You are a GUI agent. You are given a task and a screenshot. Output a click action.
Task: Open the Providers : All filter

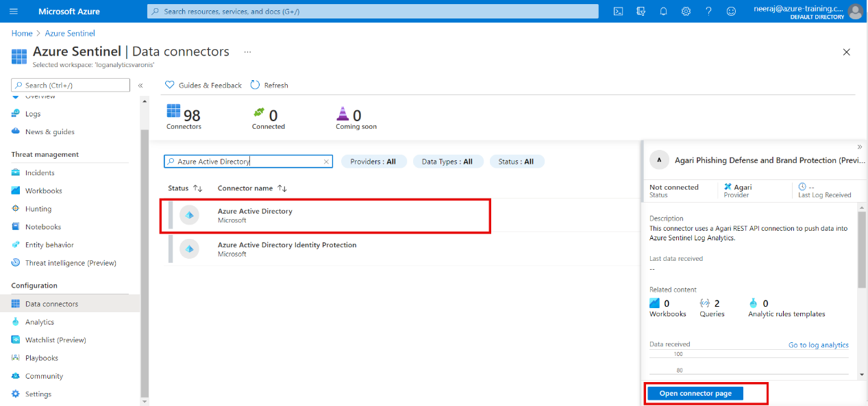(x=373, y=162)
